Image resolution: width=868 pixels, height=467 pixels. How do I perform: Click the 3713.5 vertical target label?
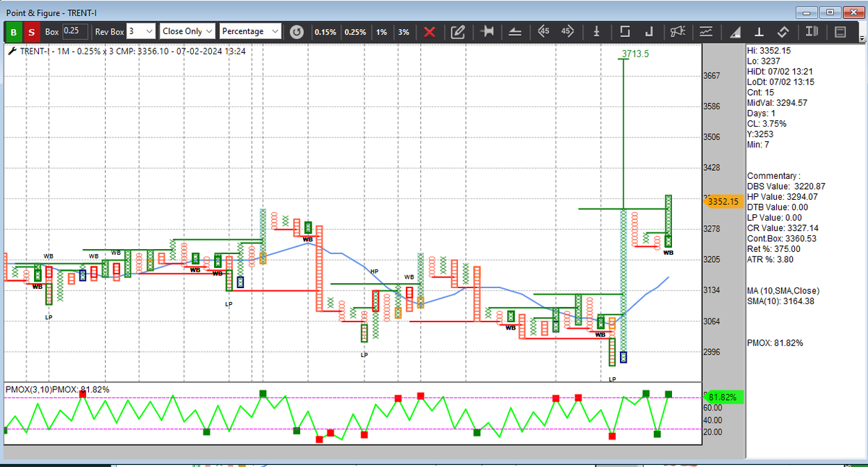click(x=635, y=54)
